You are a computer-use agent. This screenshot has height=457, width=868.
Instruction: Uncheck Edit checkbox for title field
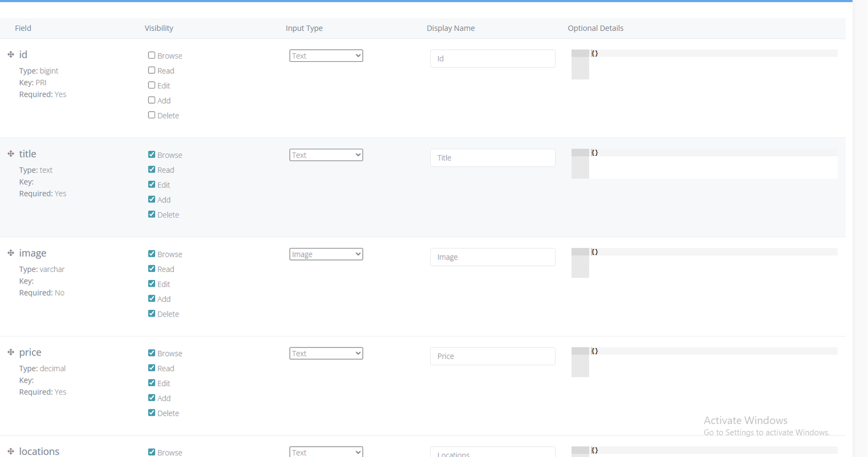152,185
